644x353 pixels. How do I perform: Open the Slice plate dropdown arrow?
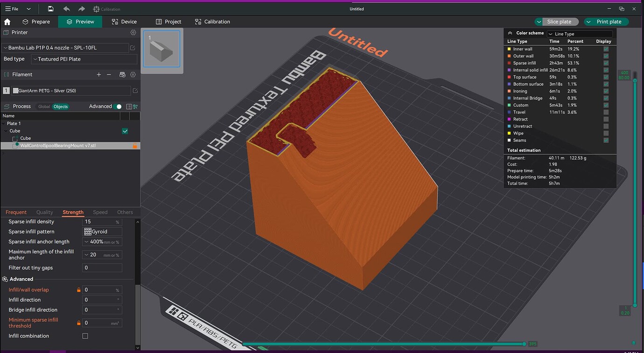[x=539, y=22]
